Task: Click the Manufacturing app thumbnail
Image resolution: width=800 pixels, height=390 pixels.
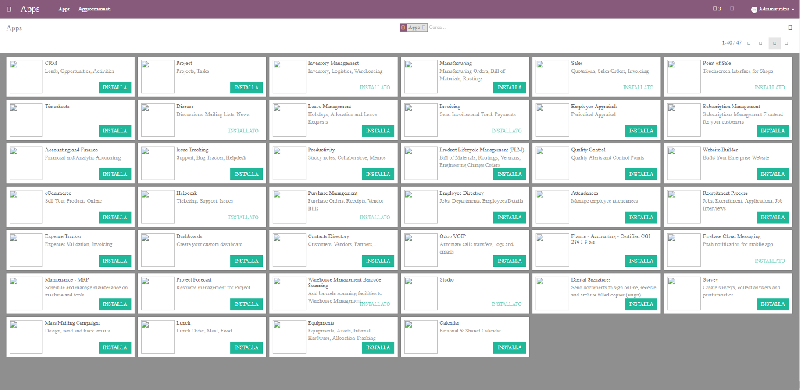Action: click(x=420, y=77)
